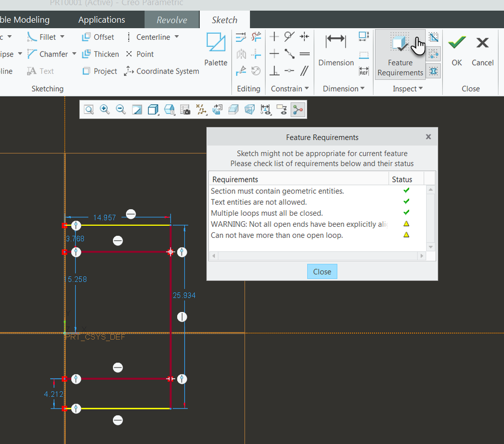Viewport: 504px width, 444px height.
Task: Expand the Fillet dropdown arrow
Action: coord(63,37)
